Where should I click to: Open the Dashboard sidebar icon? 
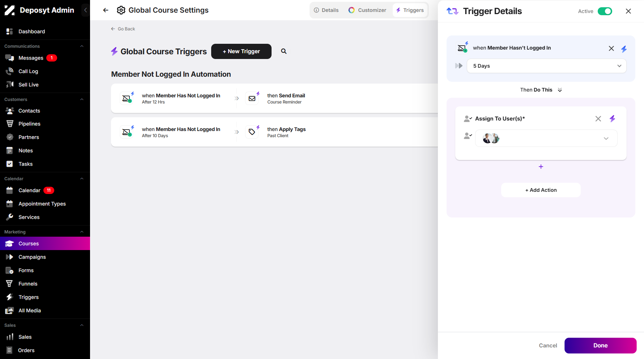(x=10, y=31)
